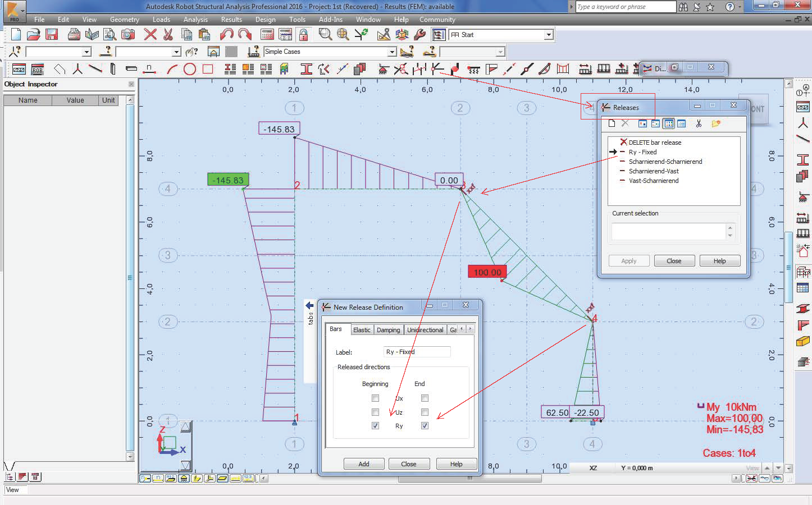Viewport: 812px width, 505px height.
Task: Open the bar selection dropdown
Action: pos(176,52)
